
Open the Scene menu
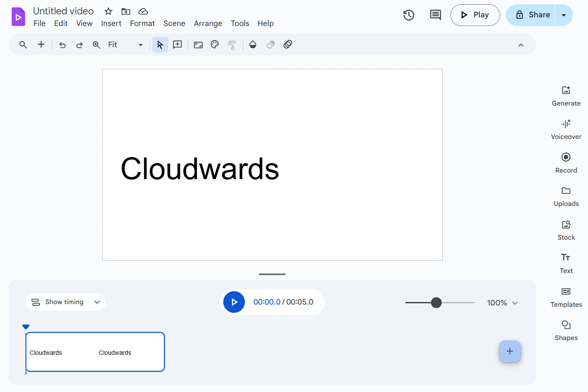(x=174, y=23)
